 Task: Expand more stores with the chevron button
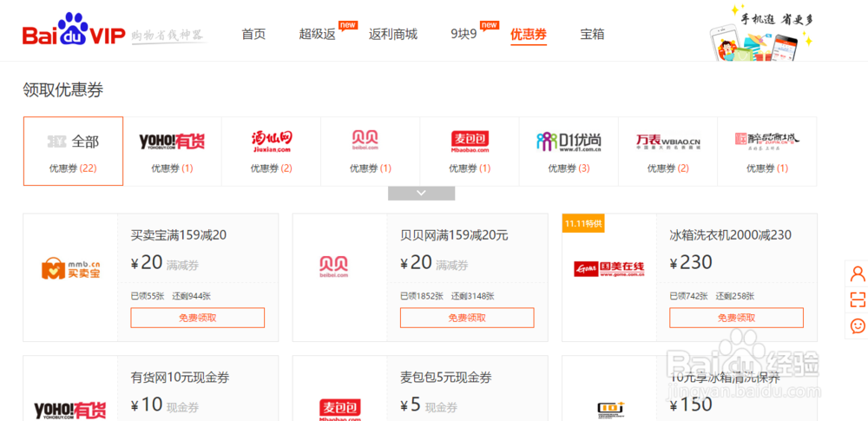(x=421, y=194)
